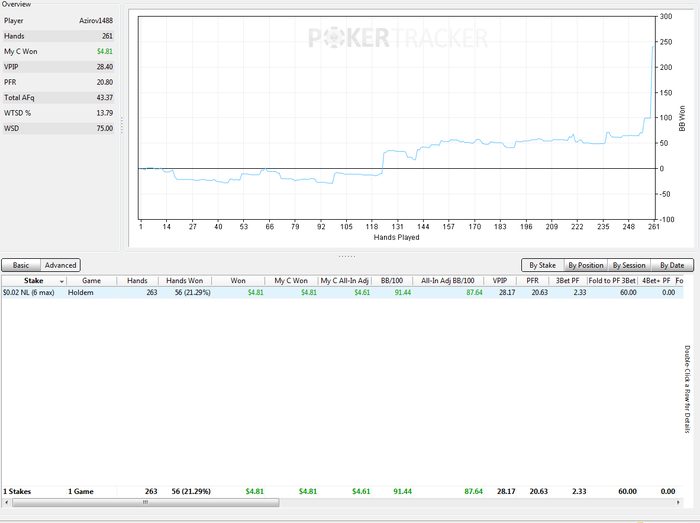
Task: Sort by the My C Won column header
Action: tap(291, 281)
